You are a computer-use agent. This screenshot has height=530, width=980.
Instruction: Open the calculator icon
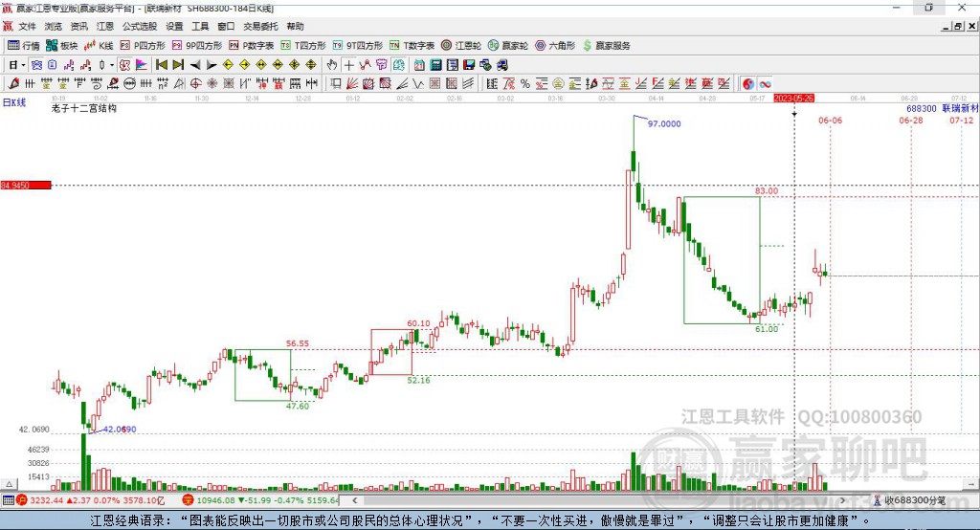tap(435, 65)
